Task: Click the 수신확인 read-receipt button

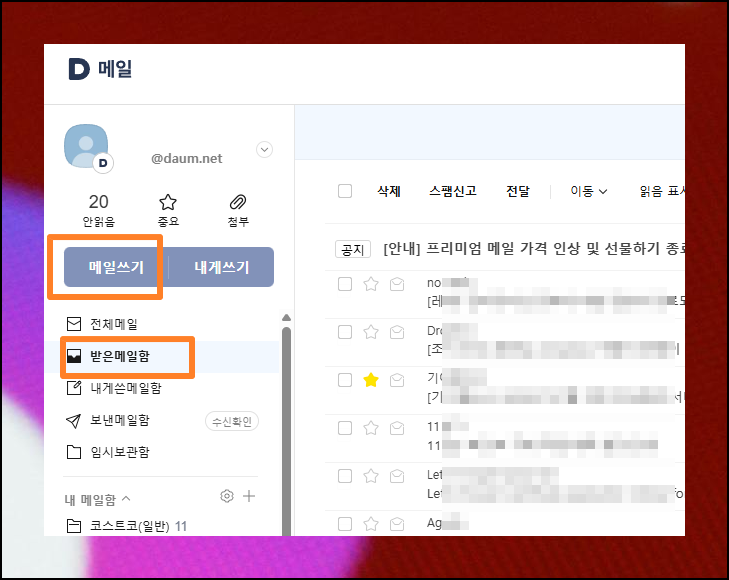Action: click(232, 422)
